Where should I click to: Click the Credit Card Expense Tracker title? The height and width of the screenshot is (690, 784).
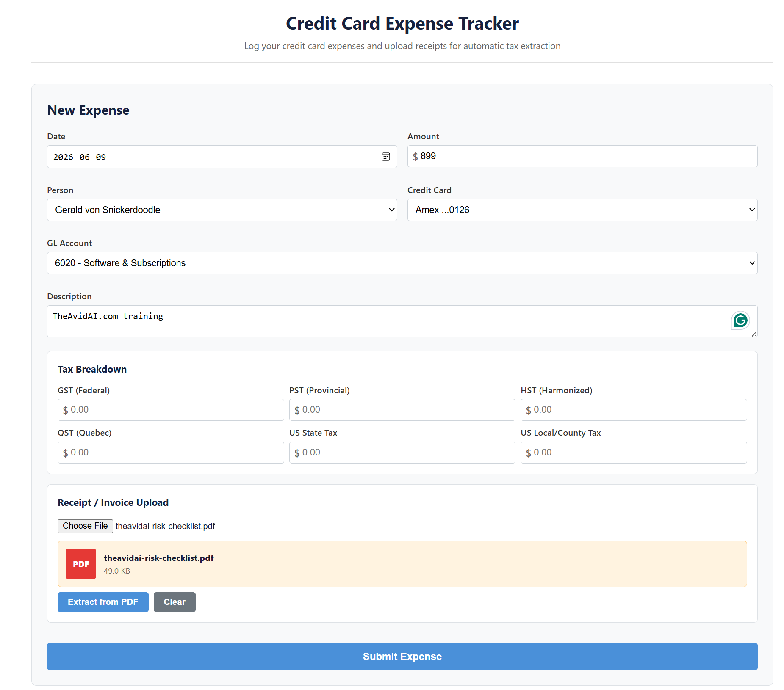(x=402, y=23)
